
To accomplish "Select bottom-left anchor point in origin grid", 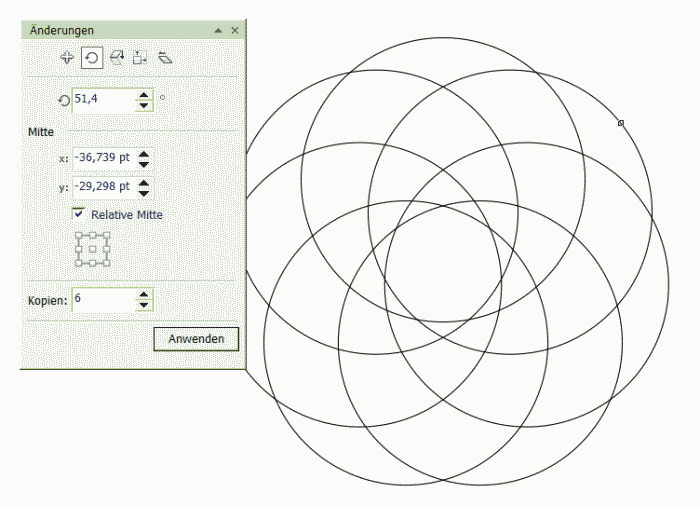I will tap(79, 263).
